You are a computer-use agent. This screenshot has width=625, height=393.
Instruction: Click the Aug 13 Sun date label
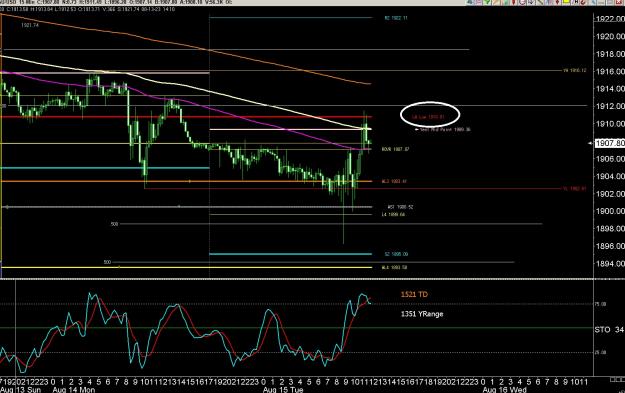[x=20, y=389]
